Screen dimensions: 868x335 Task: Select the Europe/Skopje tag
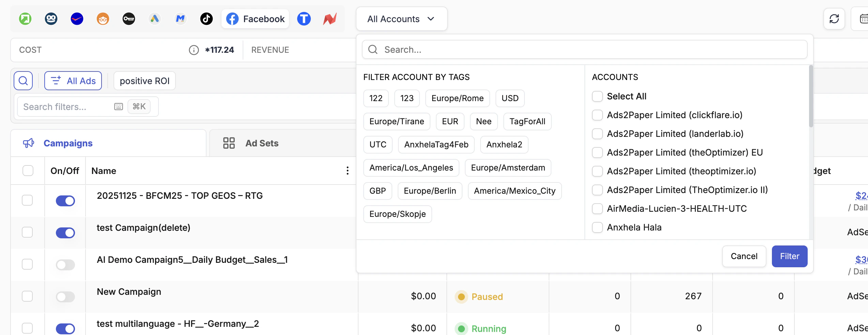click(397, 214)
